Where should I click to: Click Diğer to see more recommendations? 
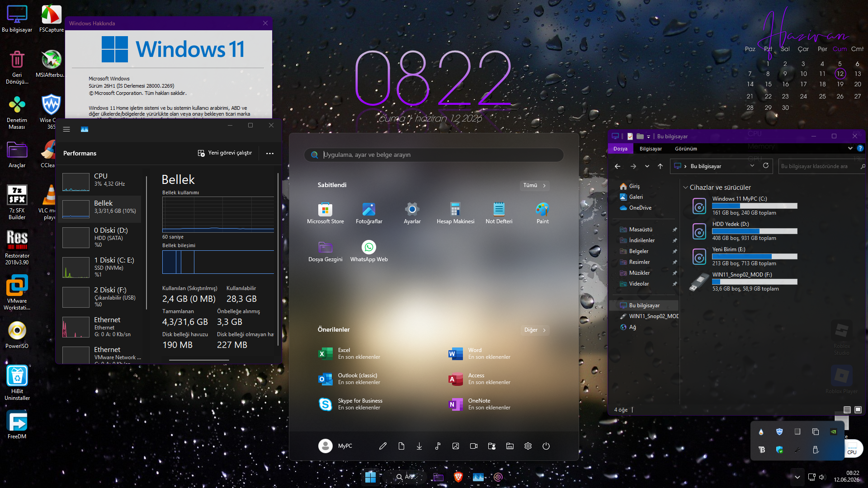coord(535,330)
